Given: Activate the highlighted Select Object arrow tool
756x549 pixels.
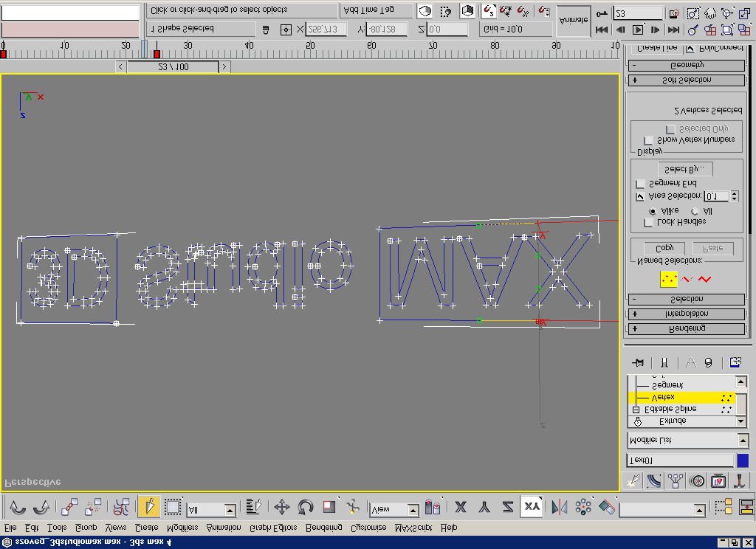Looking at the screenshot, I should (x=148, y=507).
